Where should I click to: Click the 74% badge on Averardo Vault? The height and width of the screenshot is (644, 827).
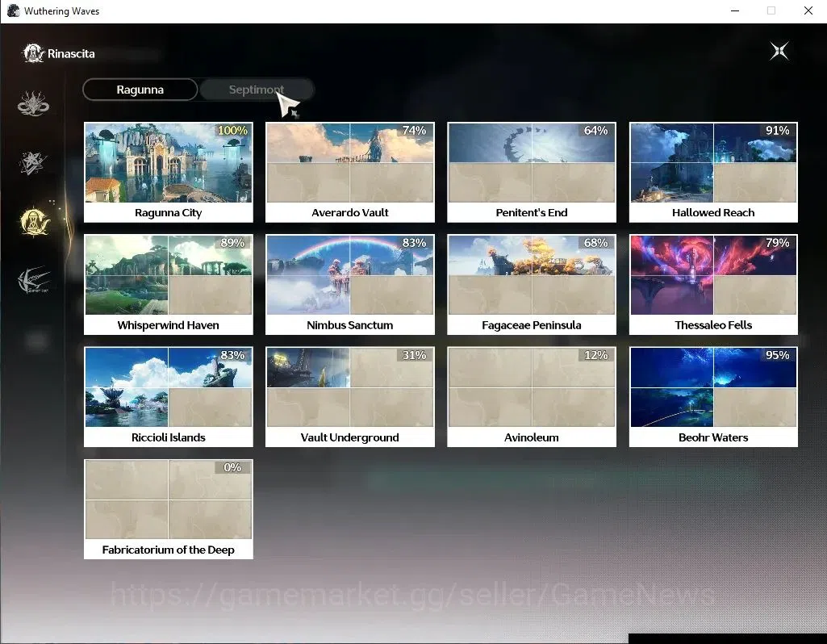[414, 130]
